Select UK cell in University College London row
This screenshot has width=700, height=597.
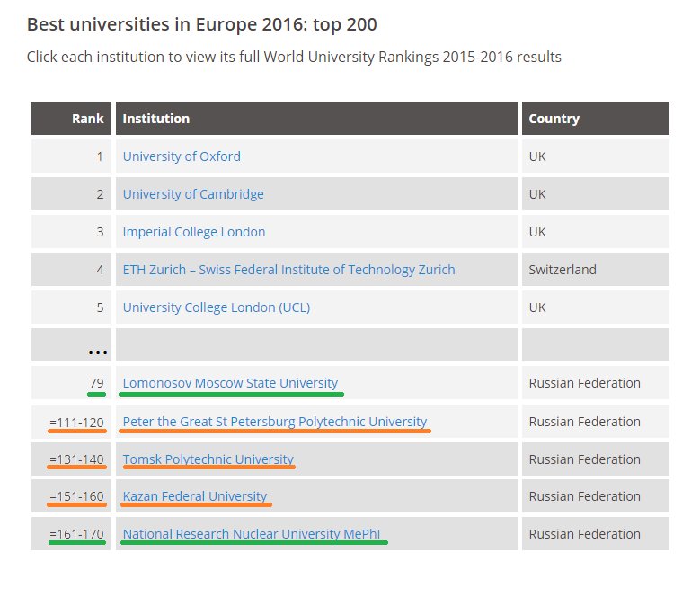(x=596, y=307)
